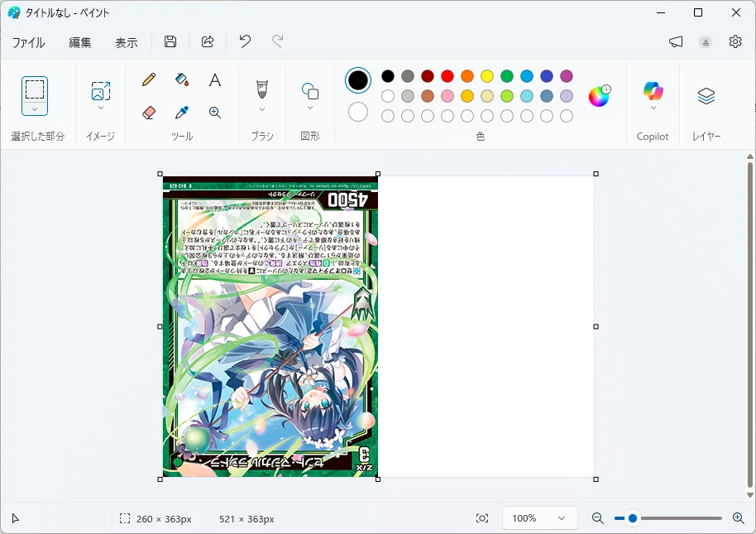Open the feedback megaphone icon
The height and width of the screenshot is (534, 756).
[676, 42]
